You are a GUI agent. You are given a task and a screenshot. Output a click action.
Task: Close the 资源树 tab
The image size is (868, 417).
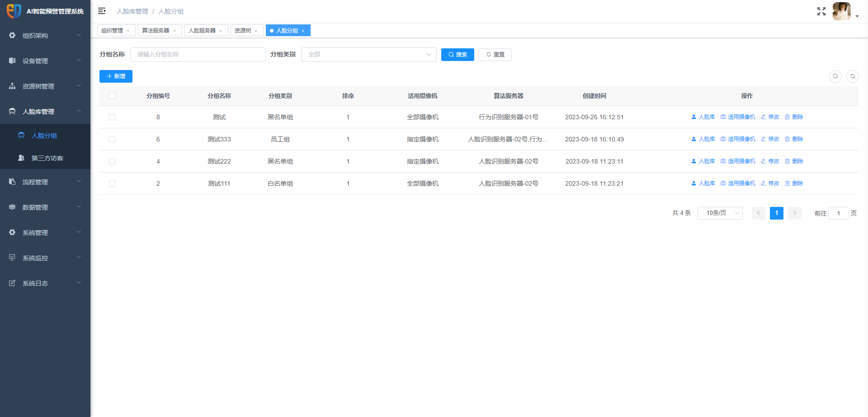click(x=256, y=31)
